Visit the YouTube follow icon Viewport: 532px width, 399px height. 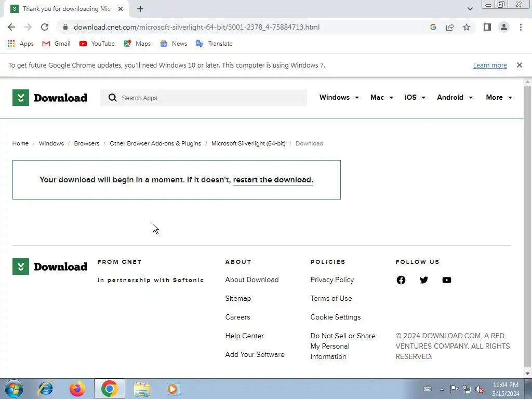point(446,280)
